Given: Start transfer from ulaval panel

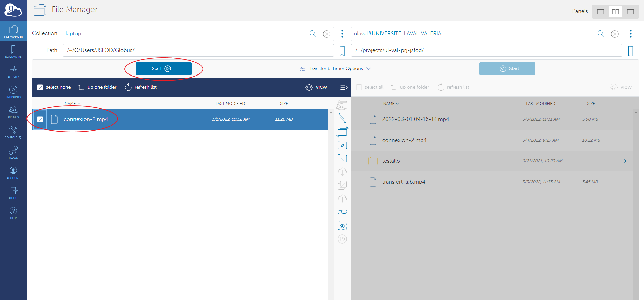Looking at the screenshot, I should coord(507,69).
